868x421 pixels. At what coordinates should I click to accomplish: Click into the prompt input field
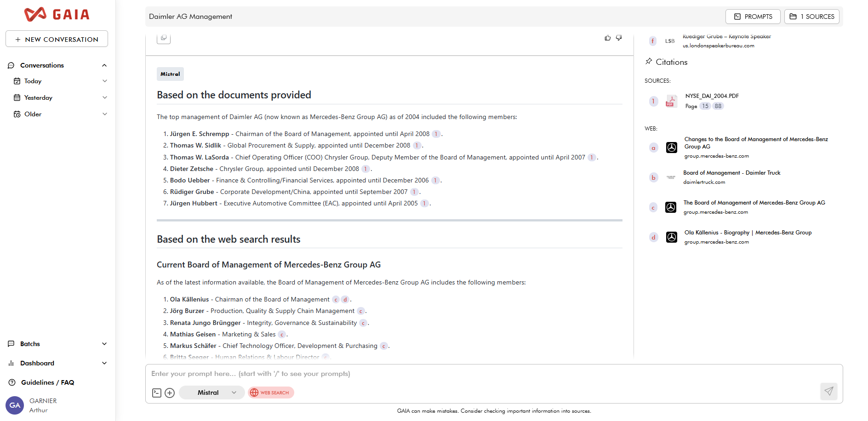point(460,374)
